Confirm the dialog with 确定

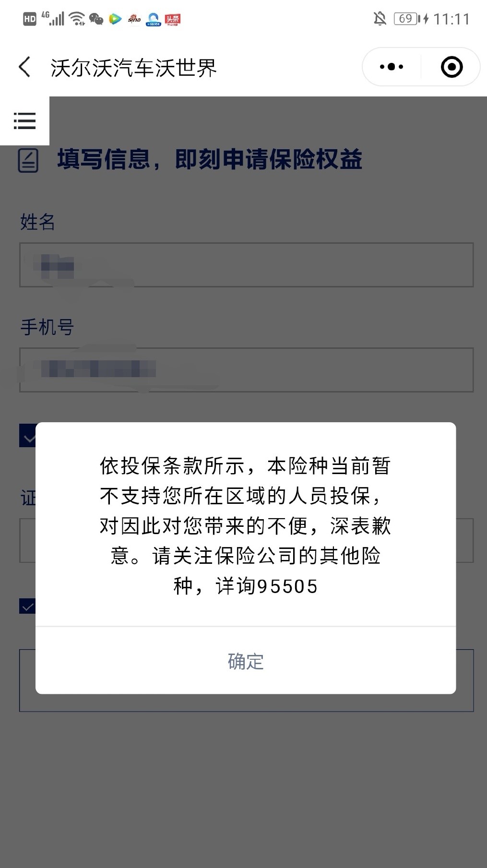[246, 661]
